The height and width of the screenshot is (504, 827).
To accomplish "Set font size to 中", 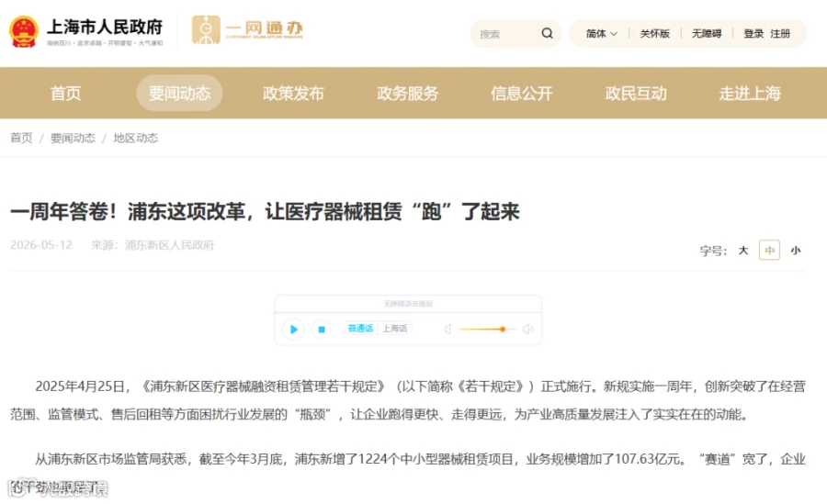I will coord(769,250).
